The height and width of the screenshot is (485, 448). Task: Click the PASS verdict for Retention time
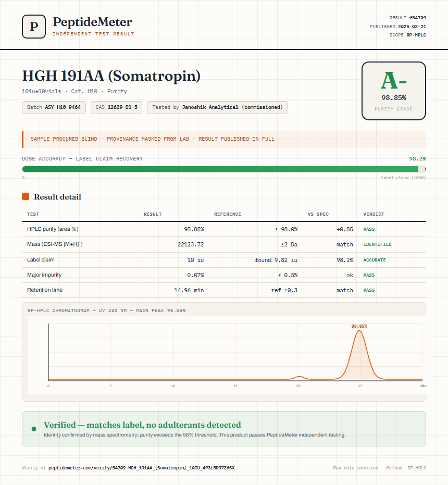click(x=369, y=290)
